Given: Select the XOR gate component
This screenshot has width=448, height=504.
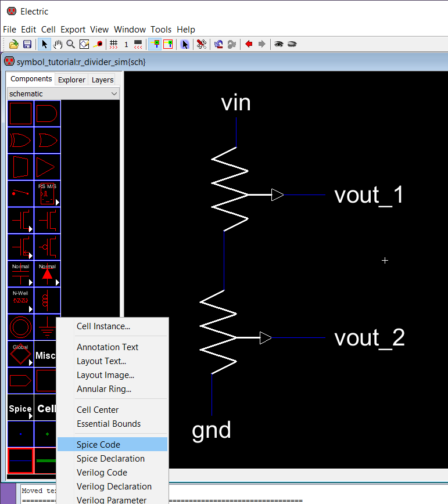Looking at the screenshot, I should pos(20,140).
